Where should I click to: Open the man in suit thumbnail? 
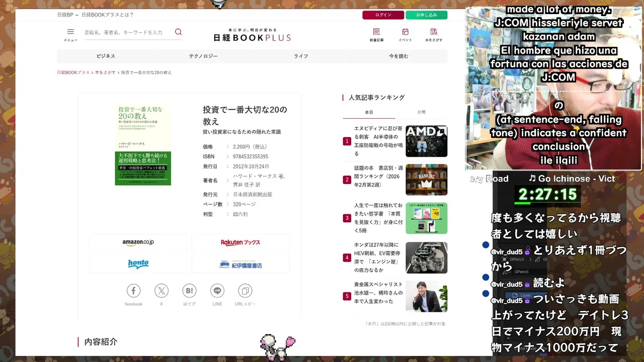426,296
